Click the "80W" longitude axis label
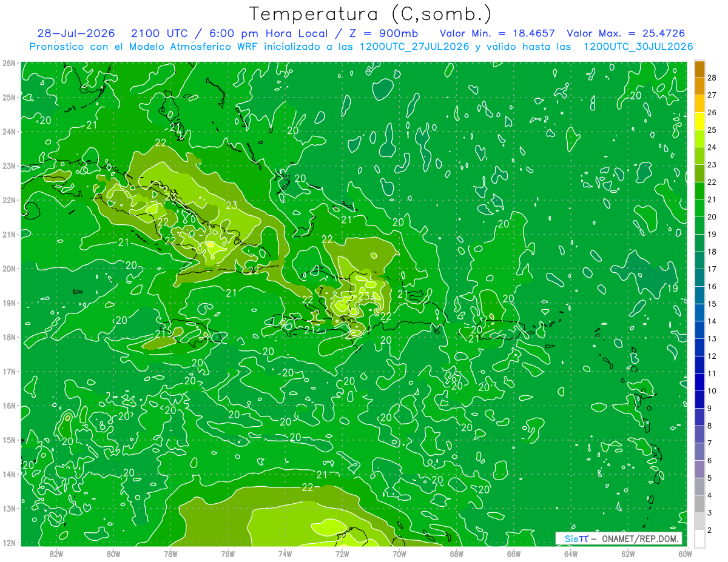The height and width of the screenshot is (562, 728). tap(113, 554)
